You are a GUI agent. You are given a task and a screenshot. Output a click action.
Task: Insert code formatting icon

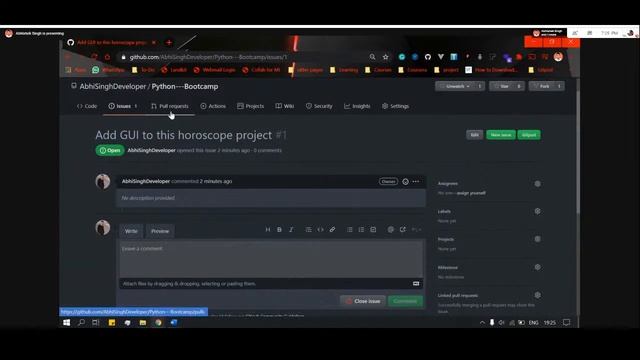[320, 230]
